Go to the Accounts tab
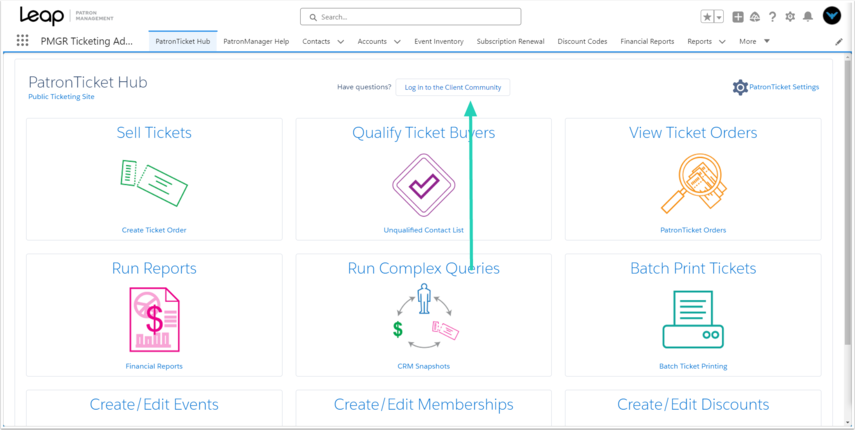Image resolution: width=855 pixels, height=430 pixels. tap(372, 41)
